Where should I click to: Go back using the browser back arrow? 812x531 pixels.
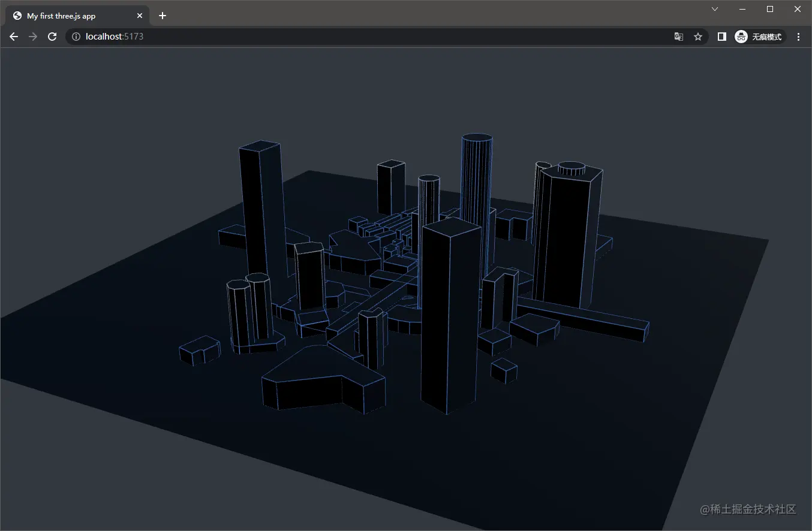[x=14, y=37]
